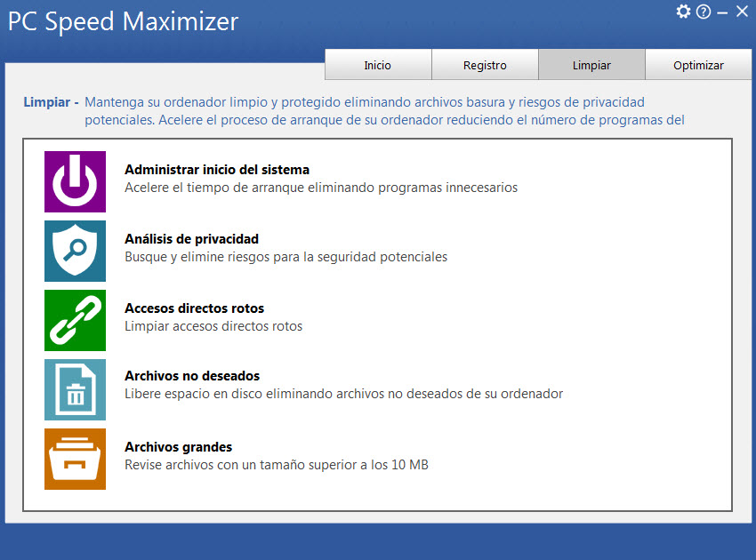Open the orange file drawer icon

coord(75,460)
